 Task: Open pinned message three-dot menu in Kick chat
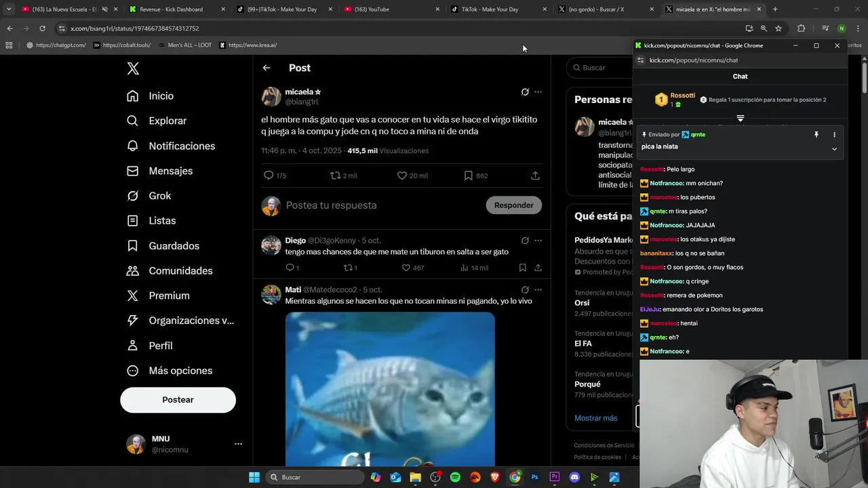pos(834,135)
